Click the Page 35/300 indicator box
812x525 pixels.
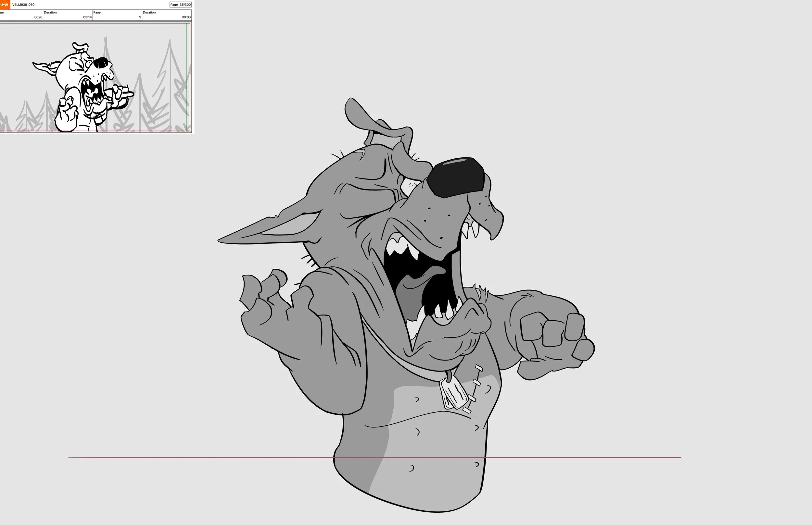coord(181,5)
